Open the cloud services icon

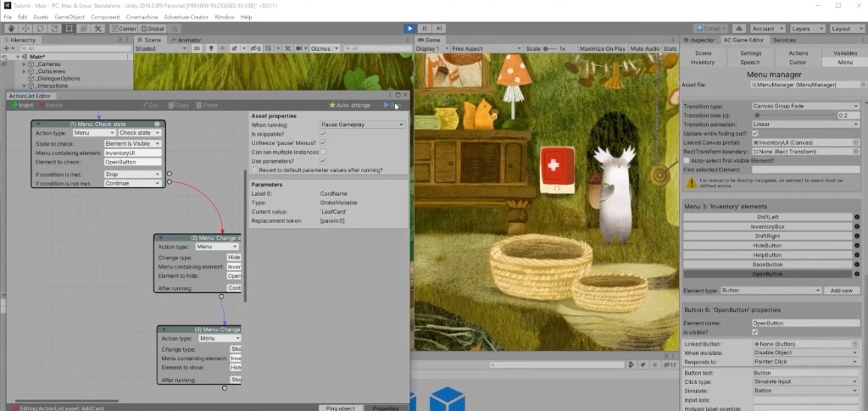pyautogui.click(x=738, y=28)
